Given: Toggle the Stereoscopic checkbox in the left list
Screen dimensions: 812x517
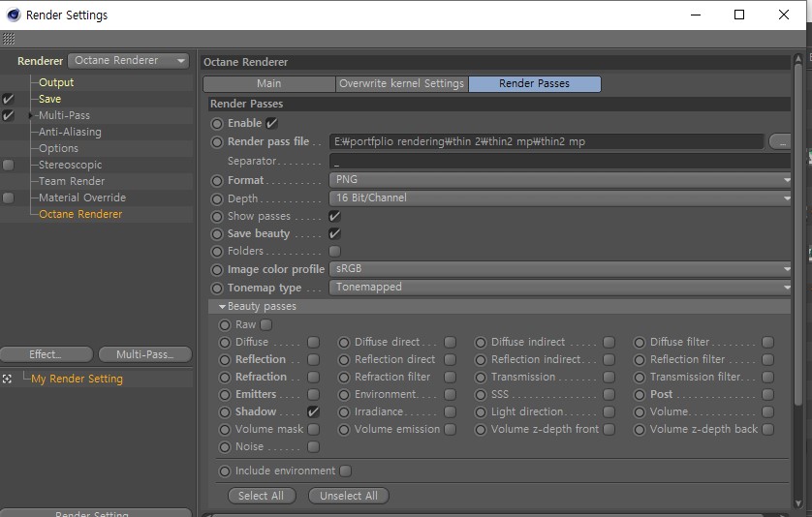Looking at the screenshot, I should 8,166.
